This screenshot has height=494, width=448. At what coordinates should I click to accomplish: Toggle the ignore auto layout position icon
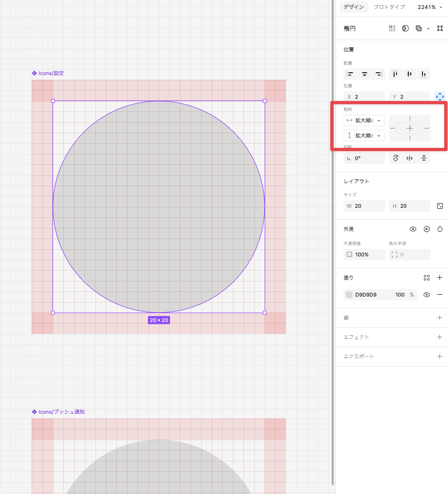click(440, 97)
